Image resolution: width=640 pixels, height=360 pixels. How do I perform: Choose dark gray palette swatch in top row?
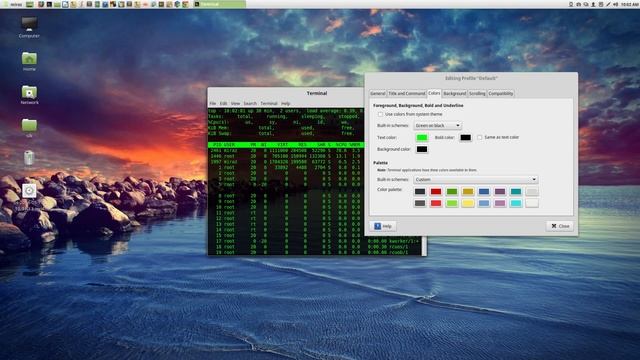point(420,191)
